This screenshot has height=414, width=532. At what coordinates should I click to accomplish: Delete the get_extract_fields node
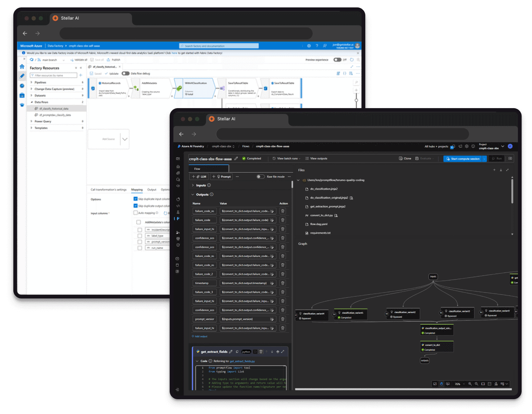(261, 352)
